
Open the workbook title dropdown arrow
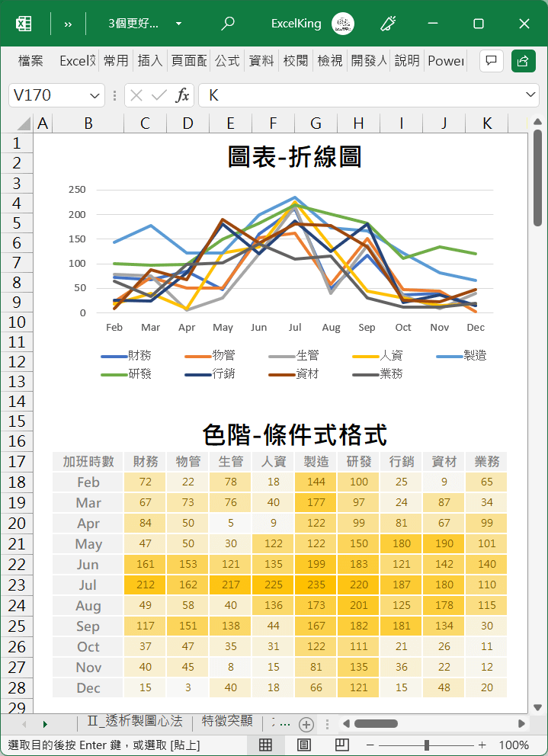click(x=179, y=24)
